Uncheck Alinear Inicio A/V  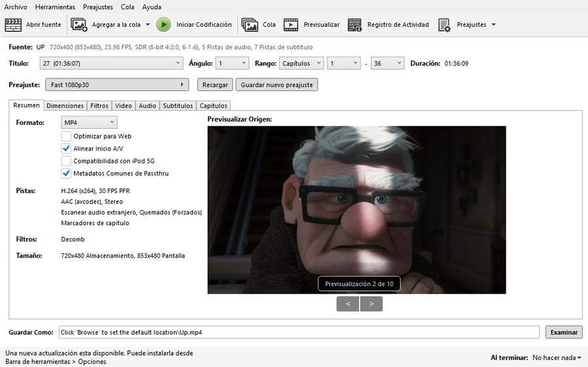[66, 149]
